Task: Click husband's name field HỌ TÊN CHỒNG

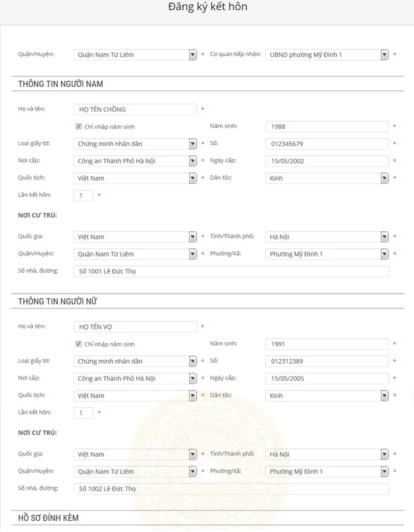Action: pyautogui.click(x=135, y=109)
